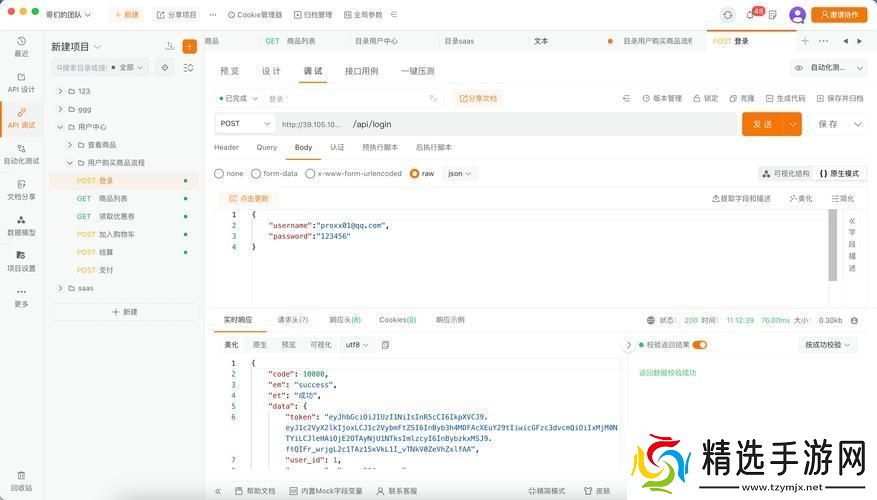Click the note icon next to the bell
Viewport: 877px width, 500px height.
(772, 15)
